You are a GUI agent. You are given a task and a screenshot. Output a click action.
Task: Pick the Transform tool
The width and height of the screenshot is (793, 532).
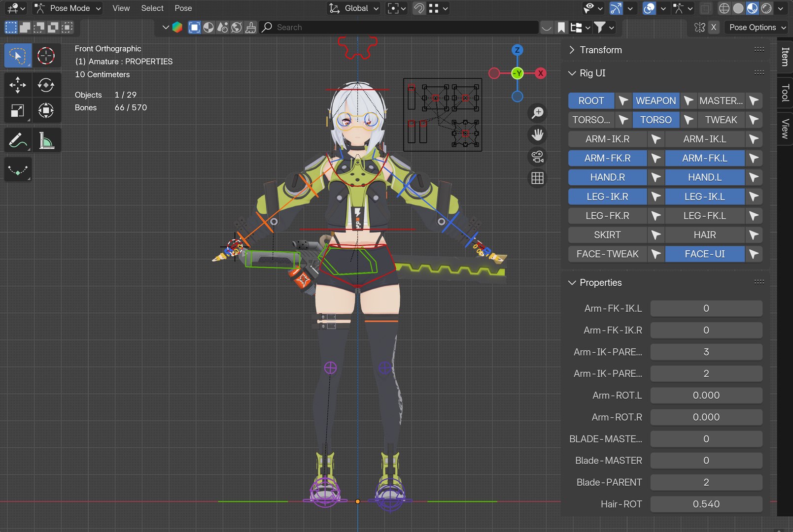tap(46, 110)
